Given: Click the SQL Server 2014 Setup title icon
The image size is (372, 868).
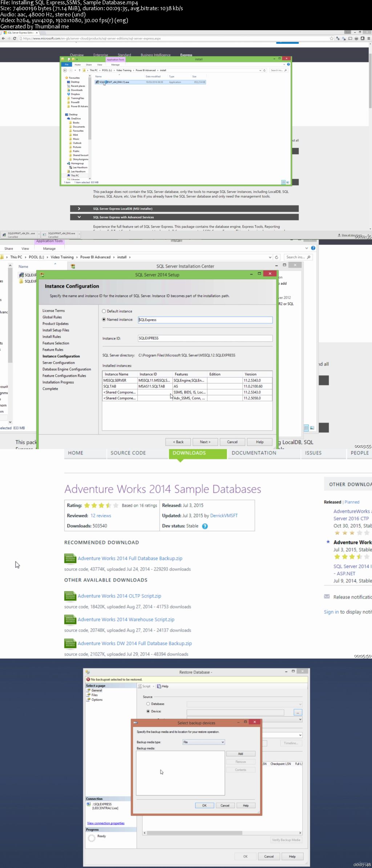Looking at the screenshot, I should 42,275.
